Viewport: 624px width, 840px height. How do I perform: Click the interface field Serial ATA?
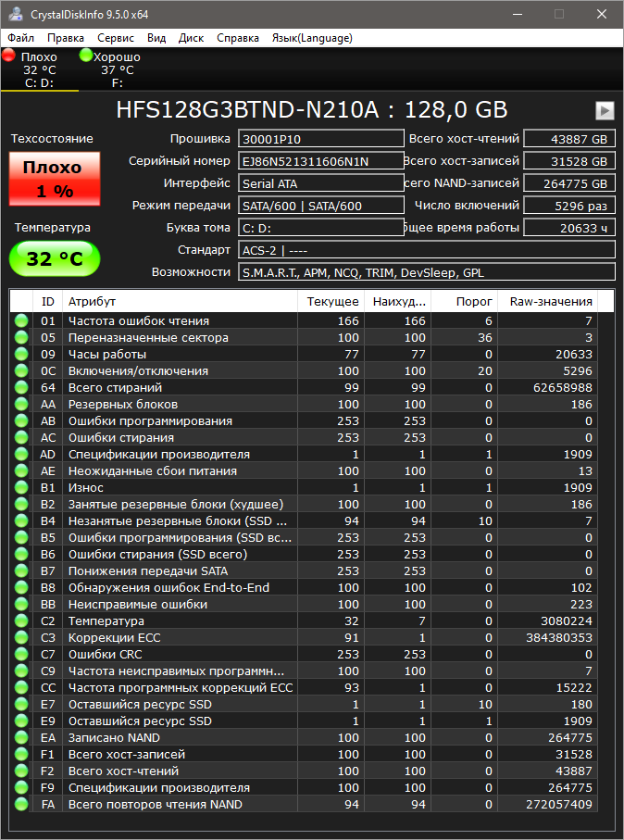click(321, 183)
